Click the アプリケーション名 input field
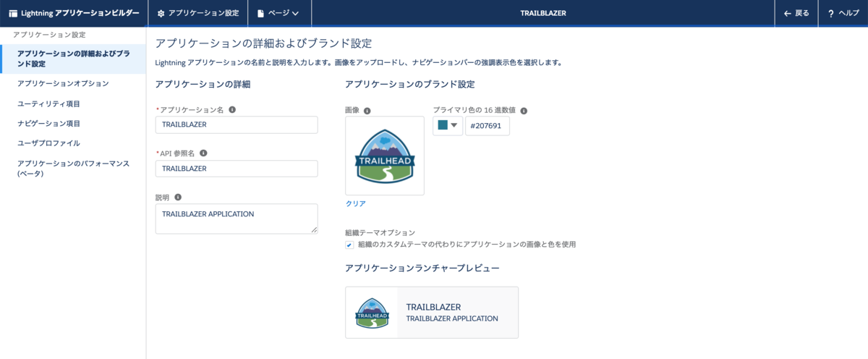 click(x=237, y=124)
